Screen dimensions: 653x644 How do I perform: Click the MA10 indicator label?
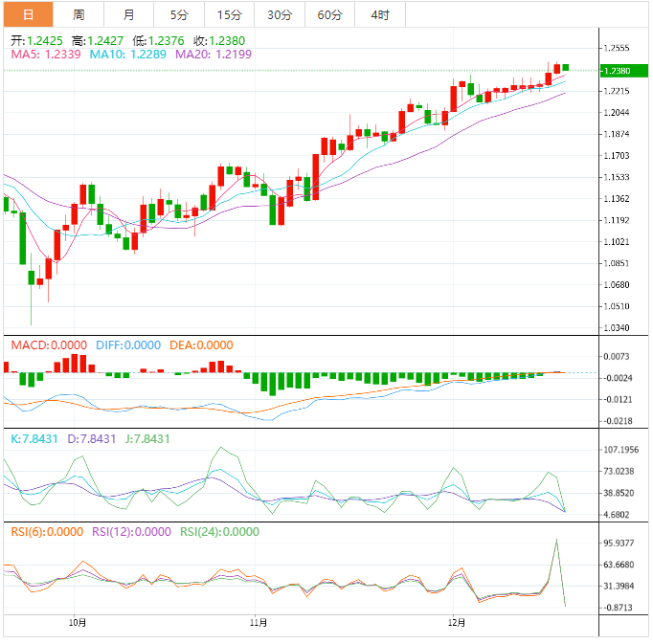click(x=127, y=56)
